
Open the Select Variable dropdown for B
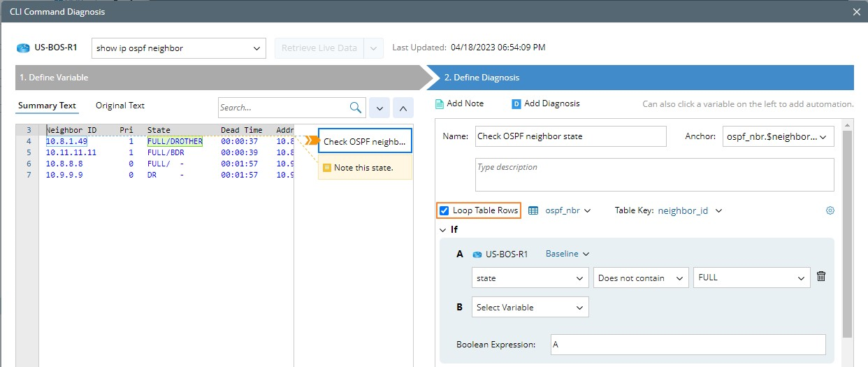(530, 307)
